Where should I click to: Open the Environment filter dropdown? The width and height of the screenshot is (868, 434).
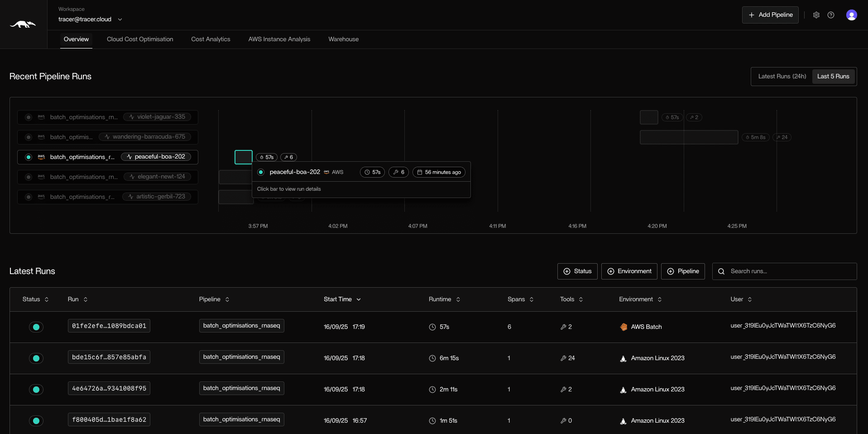629,271
